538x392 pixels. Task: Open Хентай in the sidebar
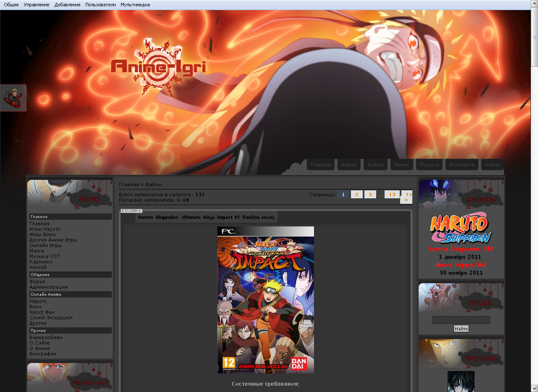(38, 267)
